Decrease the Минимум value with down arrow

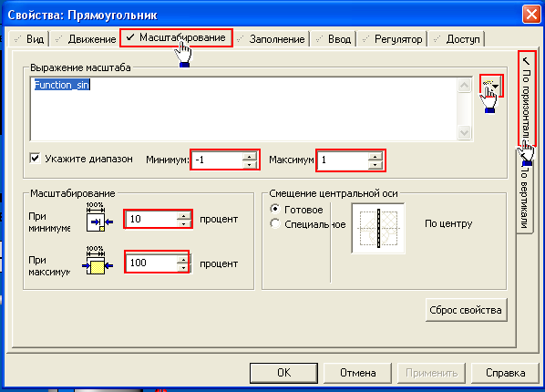(x=249, y=164)
